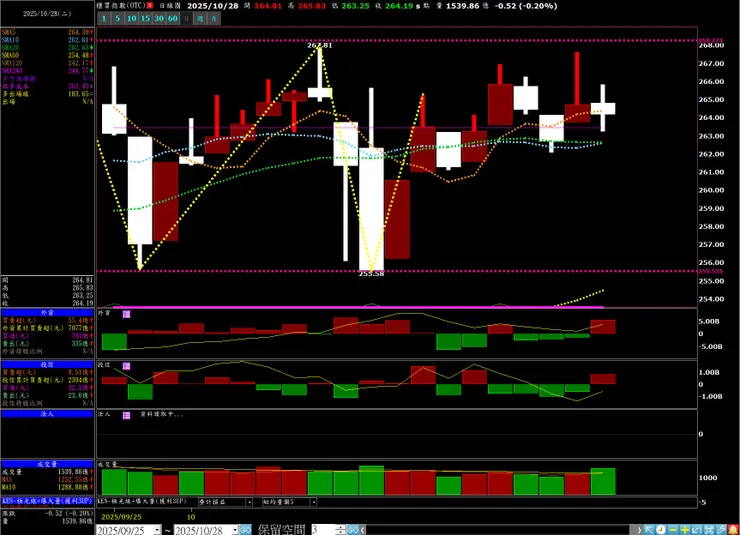Click the 267.81 high price label on chart

320,45
